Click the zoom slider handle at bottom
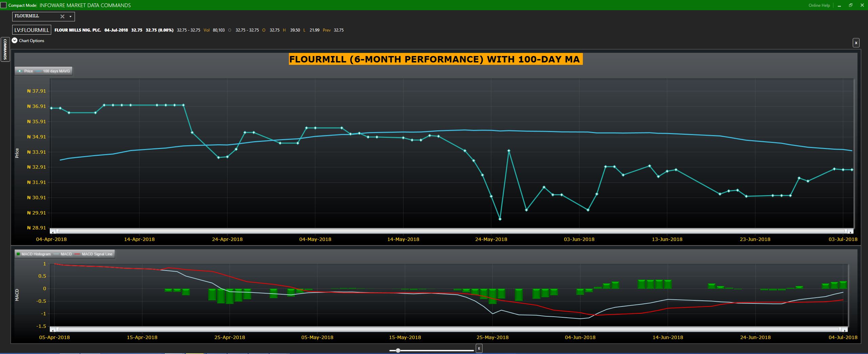 pos(398,350)
